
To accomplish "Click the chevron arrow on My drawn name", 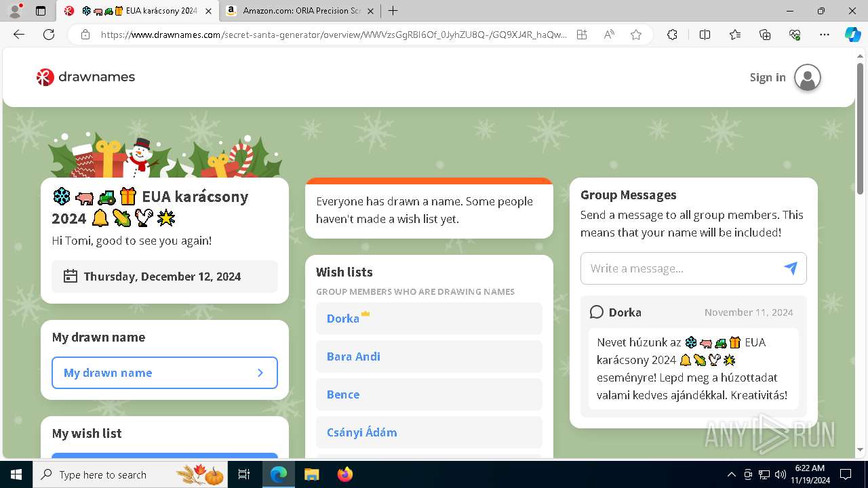I will [260, 373].
